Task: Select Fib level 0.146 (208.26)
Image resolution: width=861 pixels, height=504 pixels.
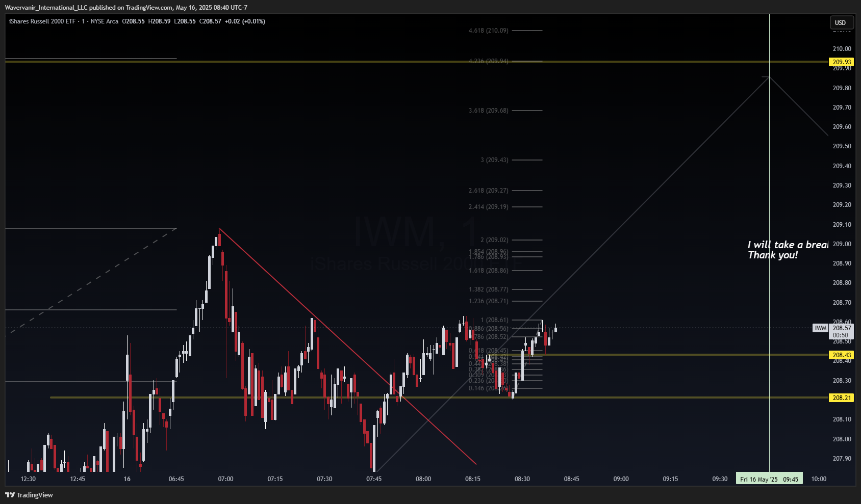Action: coord(488,388)
